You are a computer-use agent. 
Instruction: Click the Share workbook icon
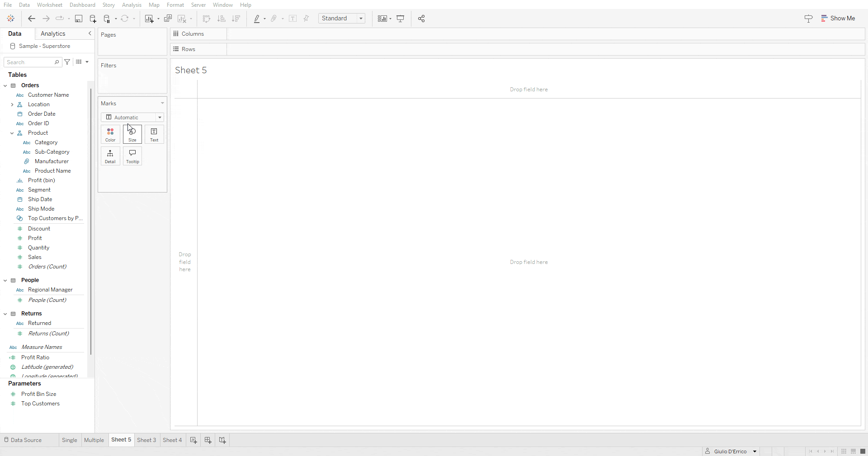421,19
